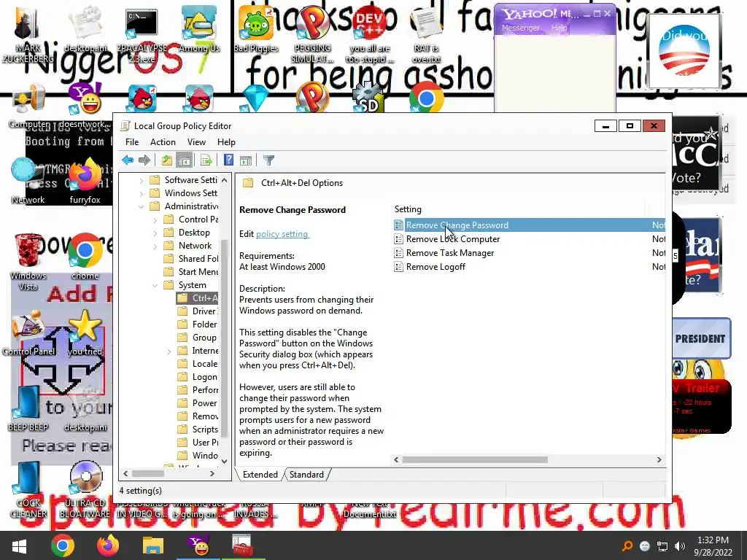Expand the Internet folder arrow under System
The width and height of the screenshot is (747, 560).
[169, 351]
